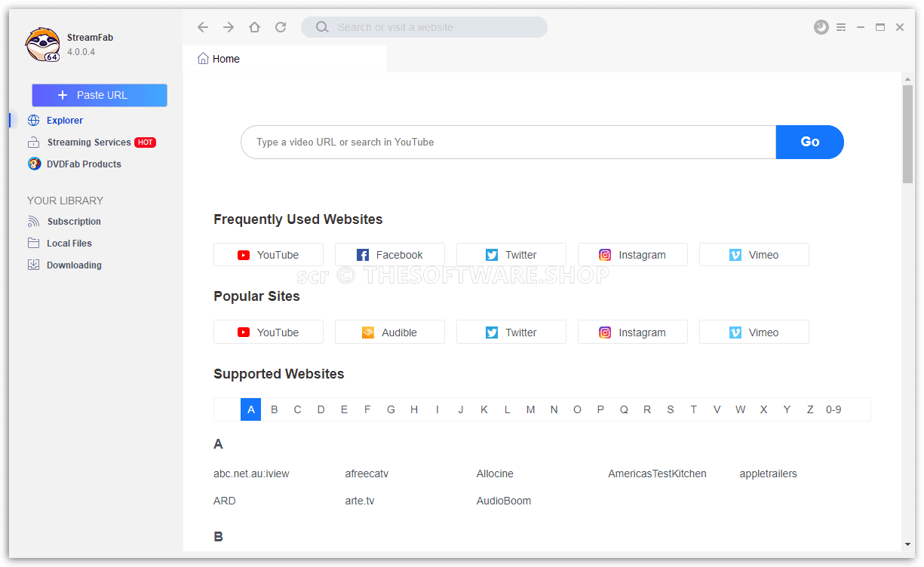Click the Subscription feed icon
This screenshot has height=567, width=924.
pos(33,222)
